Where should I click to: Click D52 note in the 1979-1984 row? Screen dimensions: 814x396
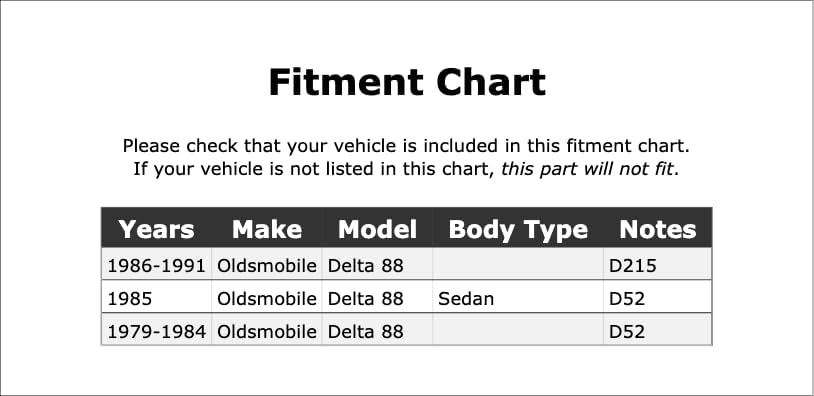658,331
